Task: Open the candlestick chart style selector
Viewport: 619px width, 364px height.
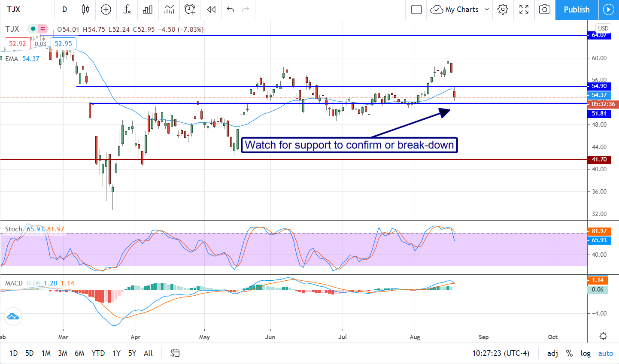Action: click(x=85, y=9)
